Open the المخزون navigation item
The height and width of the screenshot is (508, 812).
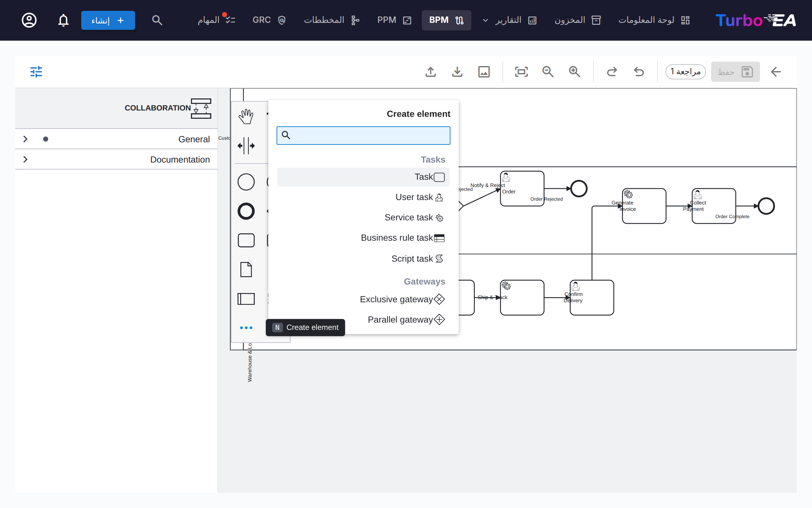[577, 20]
